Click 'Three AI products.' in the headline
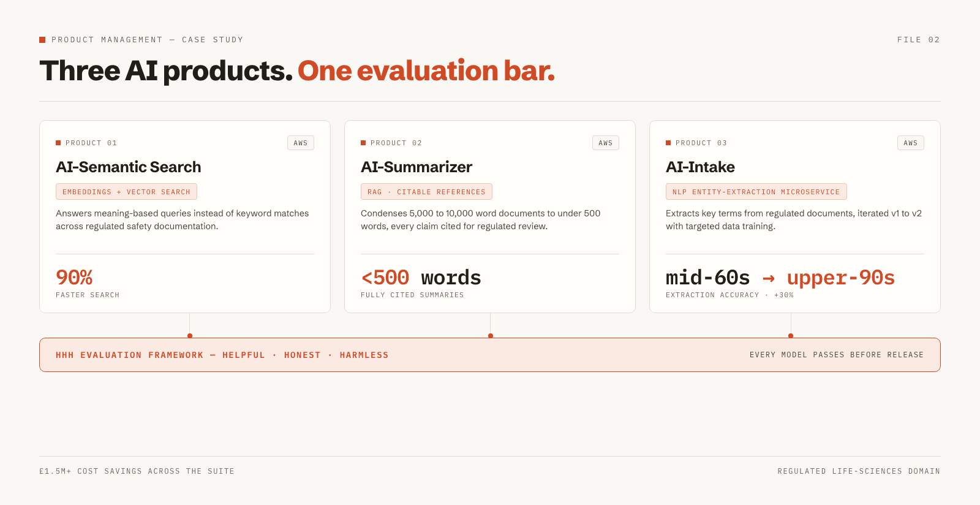 pos(166,71)
